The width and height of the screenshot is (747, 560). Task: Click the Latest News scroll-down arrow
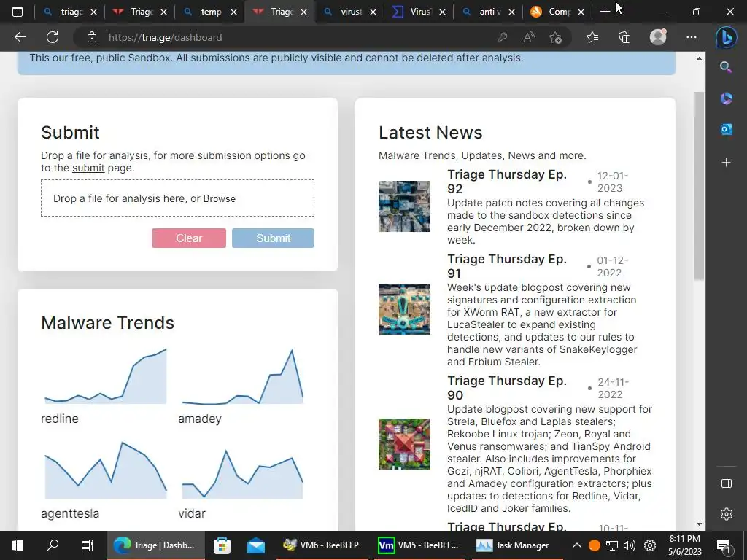point(699,524)
